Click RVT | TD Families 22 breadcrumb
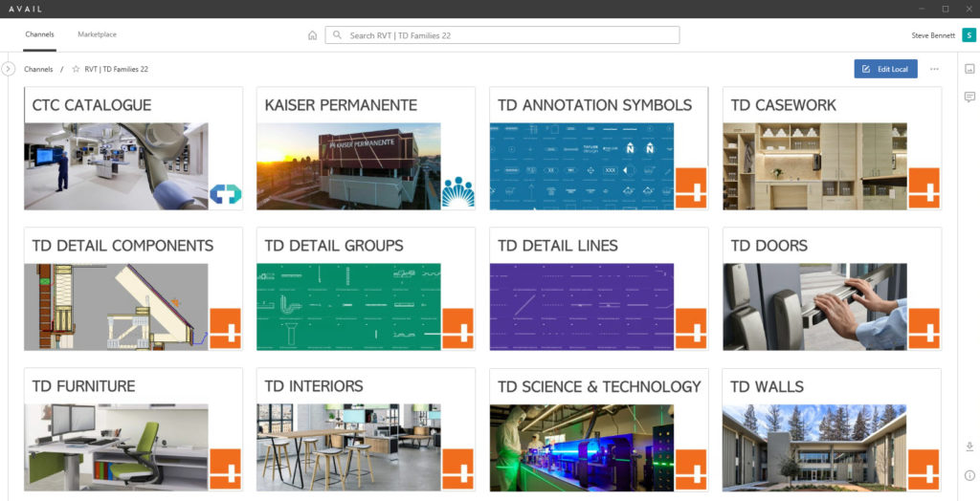Screen dimensions: 980x501 click(116, 70)
